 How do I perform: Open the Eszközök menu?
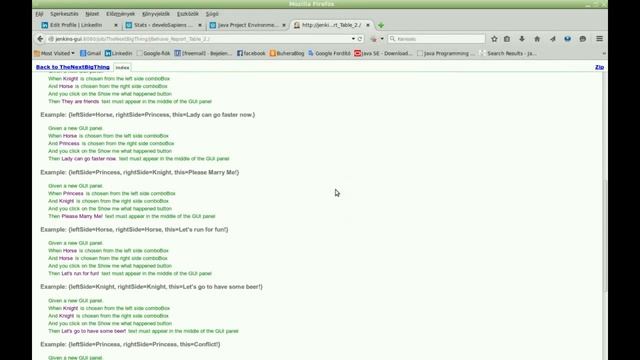[x=188, y=14]
